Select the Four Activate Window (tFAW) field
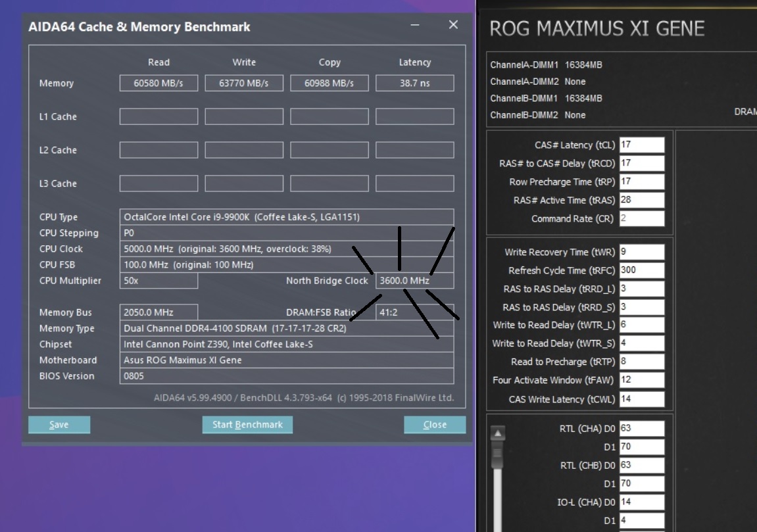Image resolution: width=757 pixels, height=532 pixels. pyautogui.click(x=642, y=380)
